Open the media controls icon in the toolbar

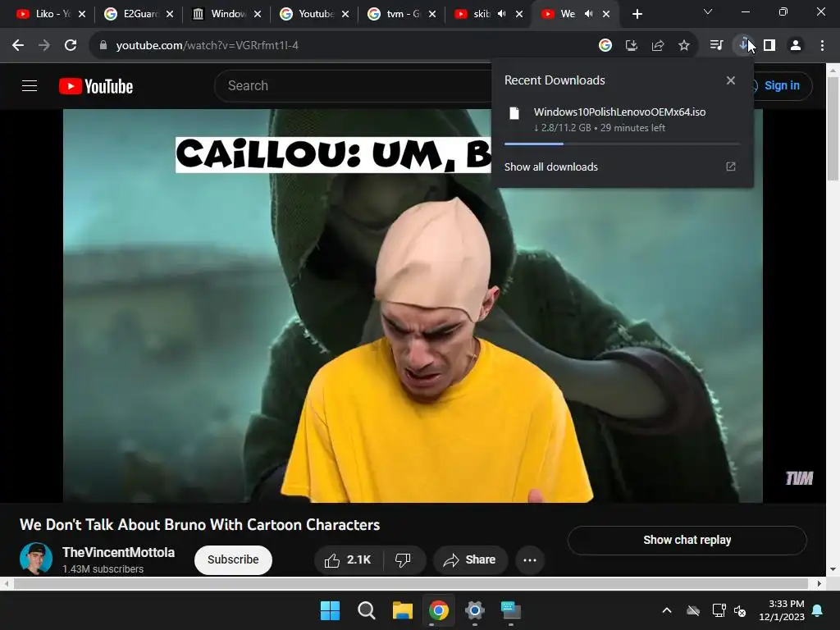click(716, 46)
